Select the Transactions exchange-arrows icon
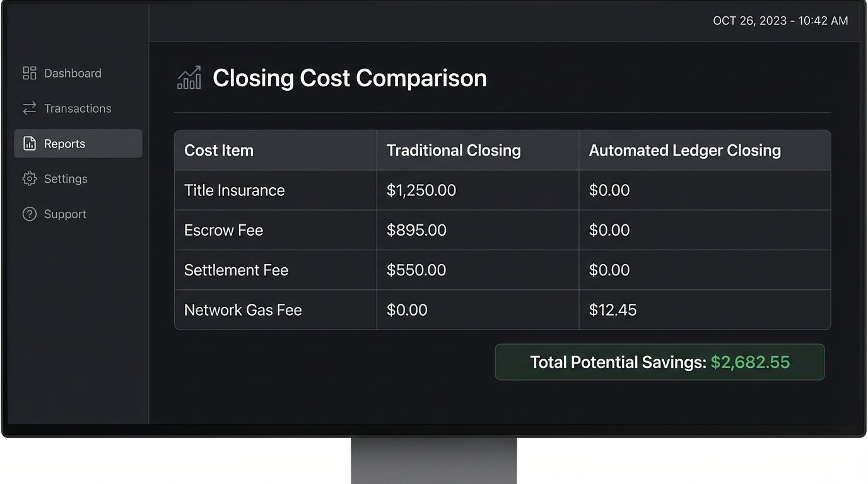 [x=29, y=108]
